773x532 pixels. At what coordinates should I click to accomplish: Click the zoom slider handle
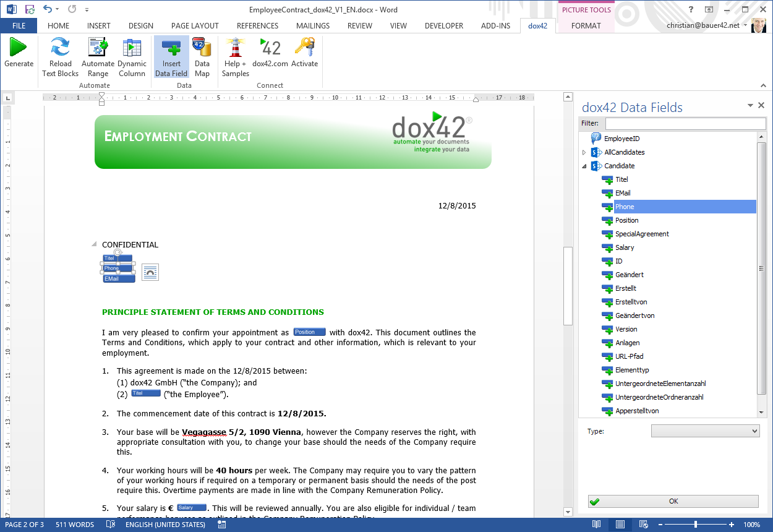[x=696, y=525]
